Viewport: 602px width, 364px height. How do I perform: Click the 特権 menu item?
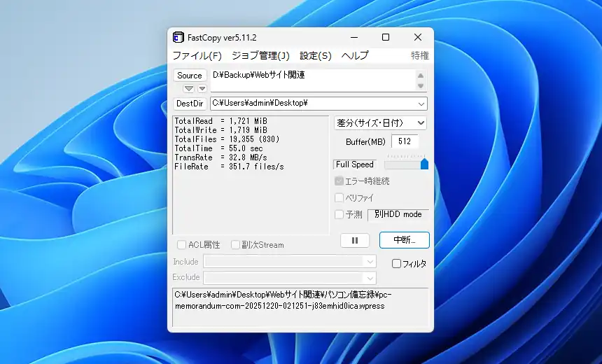click(419, 56)
